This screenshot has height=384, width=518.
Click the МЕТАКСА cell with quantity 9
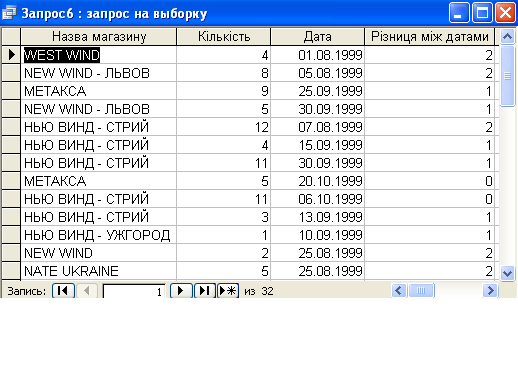pos(99,91)
